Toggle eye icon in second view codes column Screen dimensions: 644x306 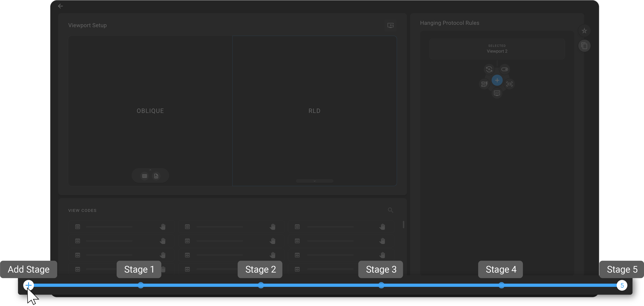(x=187, y=227)
